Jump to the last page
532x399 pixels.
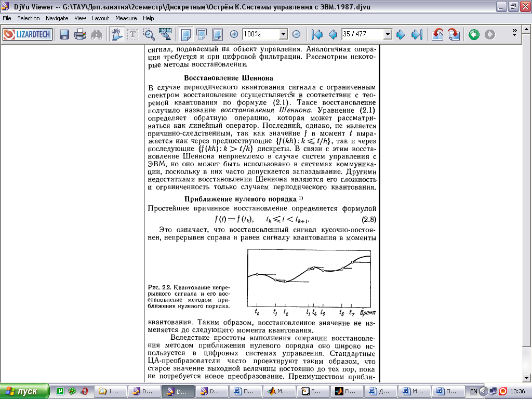417,34
